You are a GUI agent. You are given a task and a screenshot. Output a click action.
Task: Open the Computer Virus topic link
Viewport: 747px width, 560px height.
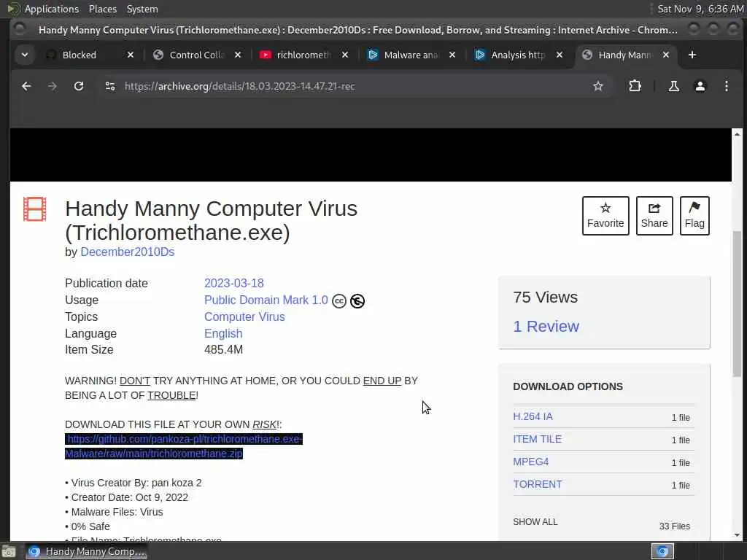(244, 316)
